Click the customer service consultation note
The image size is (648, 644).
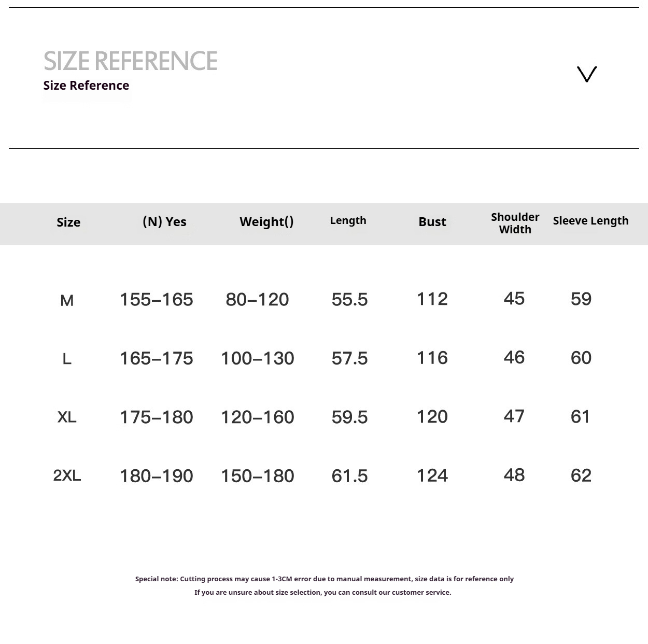[x=322, y=592]
